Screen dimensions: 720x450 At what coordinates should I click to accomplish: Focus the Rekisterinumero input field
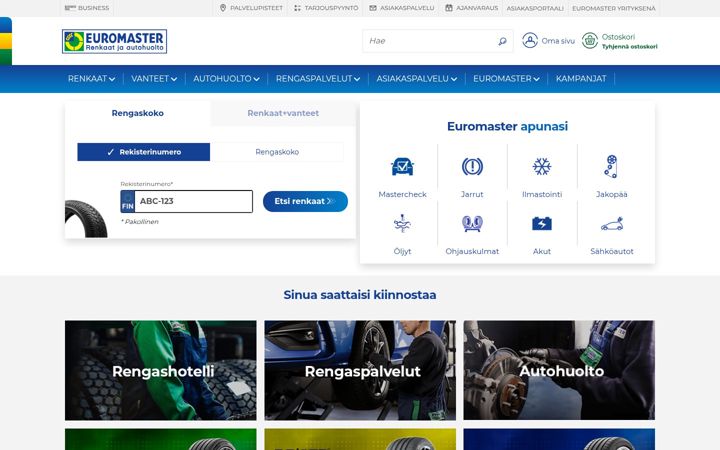coord(193,201)
